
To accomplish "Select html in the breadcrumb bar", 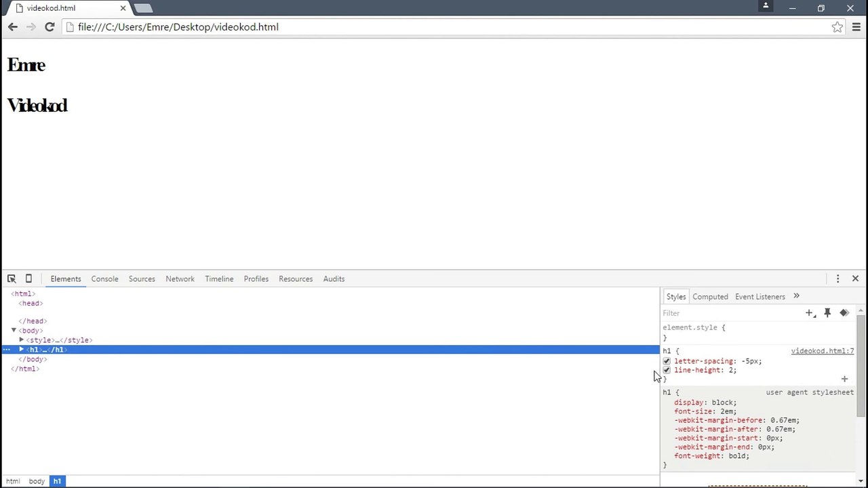I will coord(13,481).
